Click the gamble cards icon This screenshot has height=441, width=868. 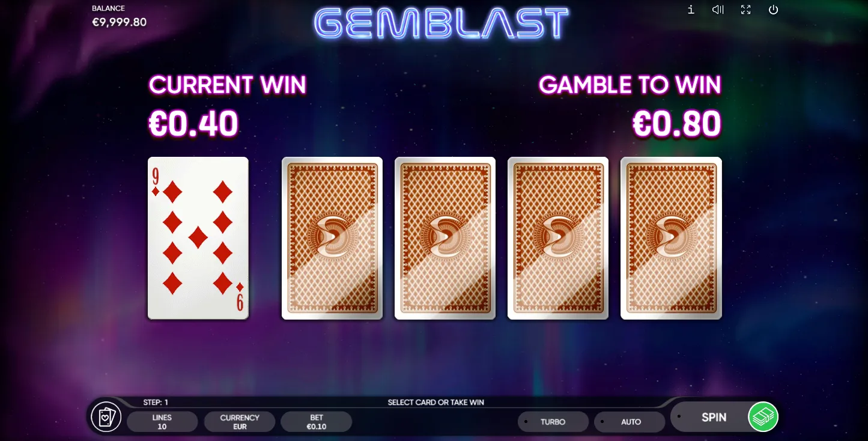(106, 417)
